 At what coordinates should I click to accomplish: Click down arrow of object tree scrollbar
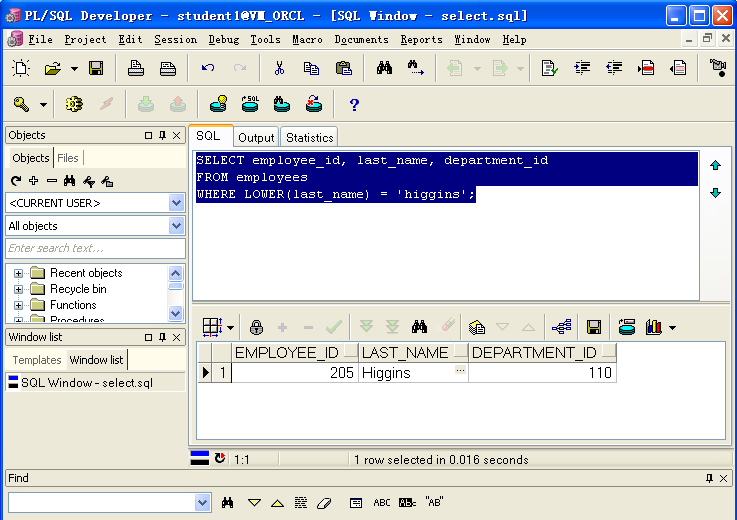click(175, 313)
